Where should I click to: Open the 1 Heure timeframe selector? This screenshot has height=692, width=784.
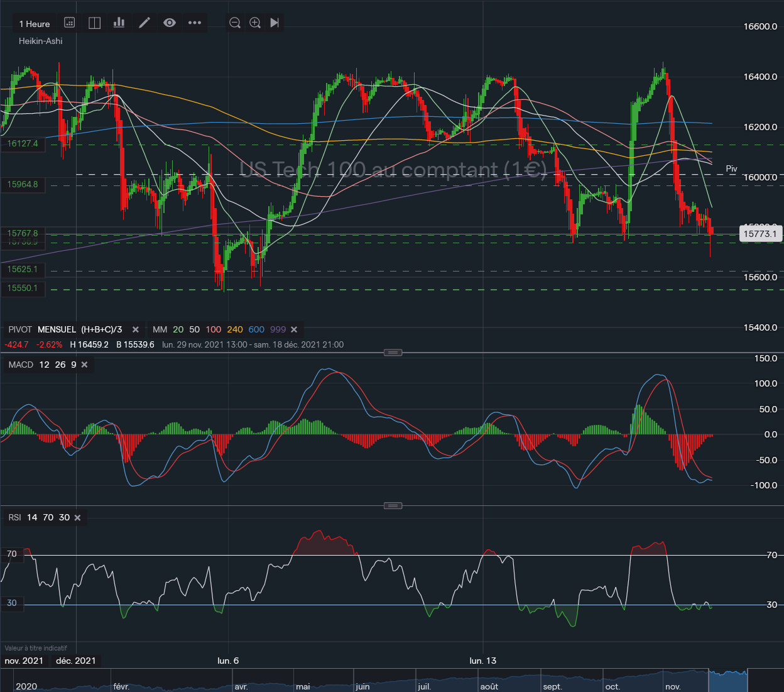tap(35, 24)
